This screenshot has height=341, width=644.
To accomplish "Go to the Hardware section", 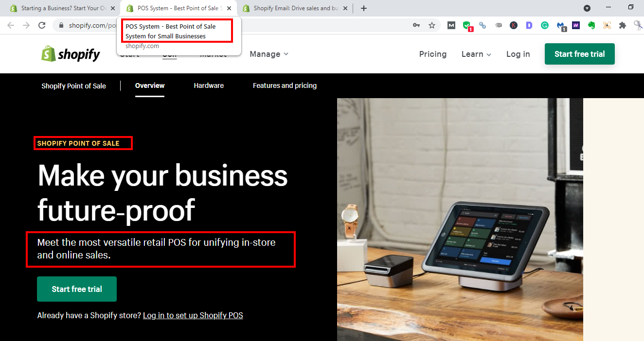I will click(209, 85).
